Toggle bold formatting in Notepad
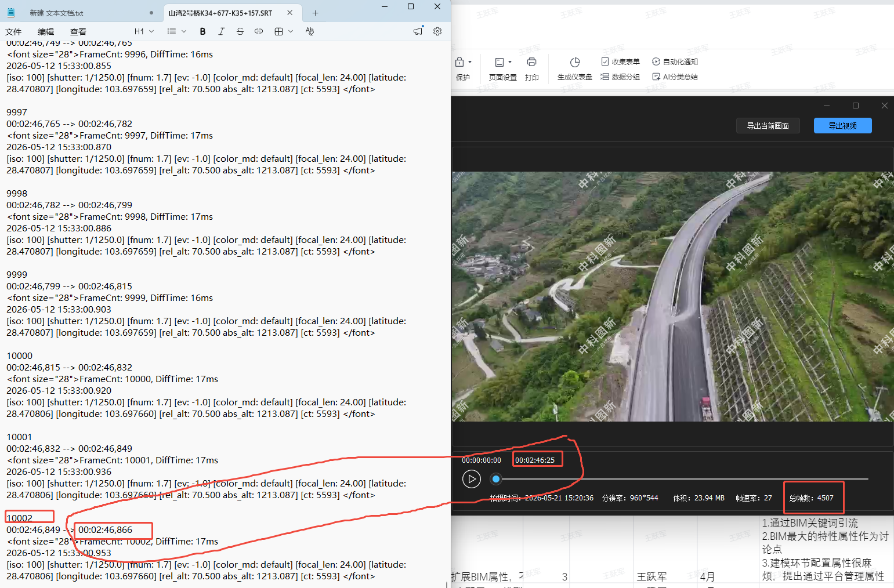Viewport: 894px width, 588px height. point(202,31)
